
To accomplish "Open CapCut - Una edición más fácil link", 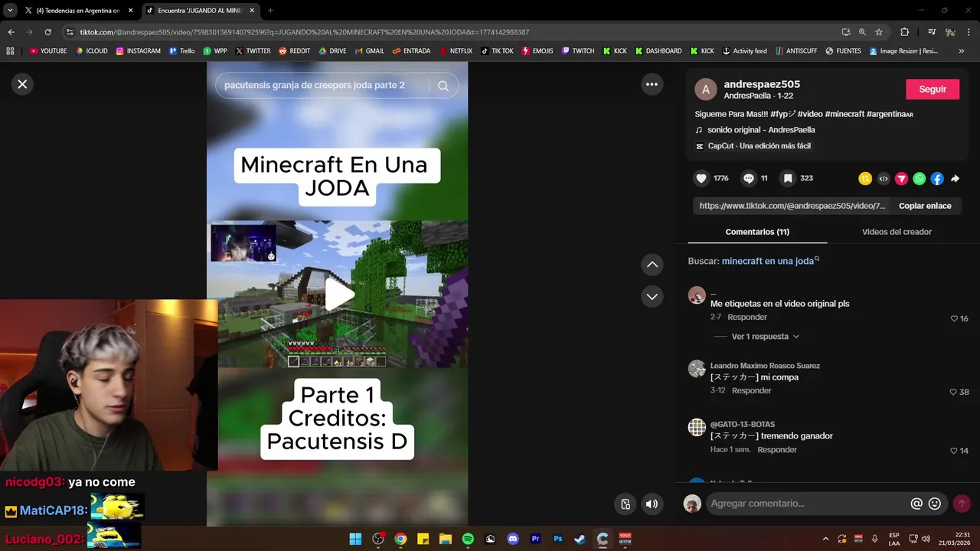I will tap(759, 146).
